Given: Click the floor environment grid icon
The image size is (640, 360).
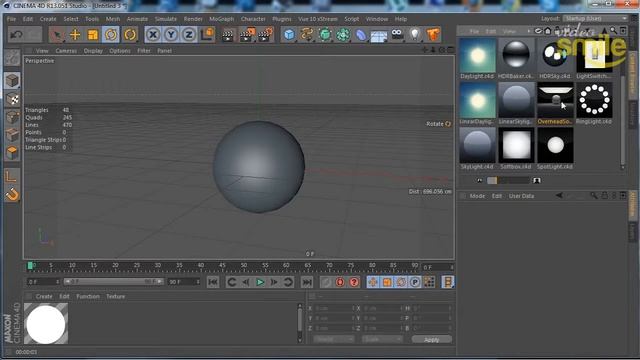Looking at the screenshot, I should tap(379, 36).
